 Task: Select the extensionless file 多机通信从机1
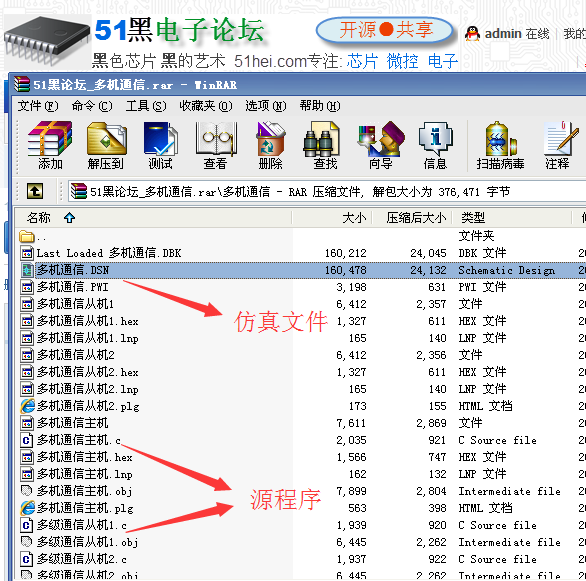75,304
